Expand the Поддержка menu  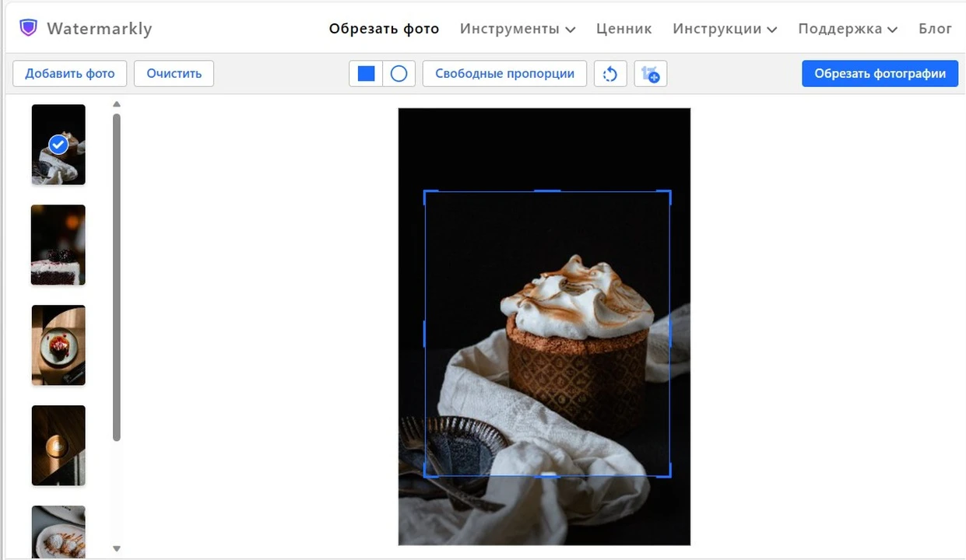[x=847, y=29]
